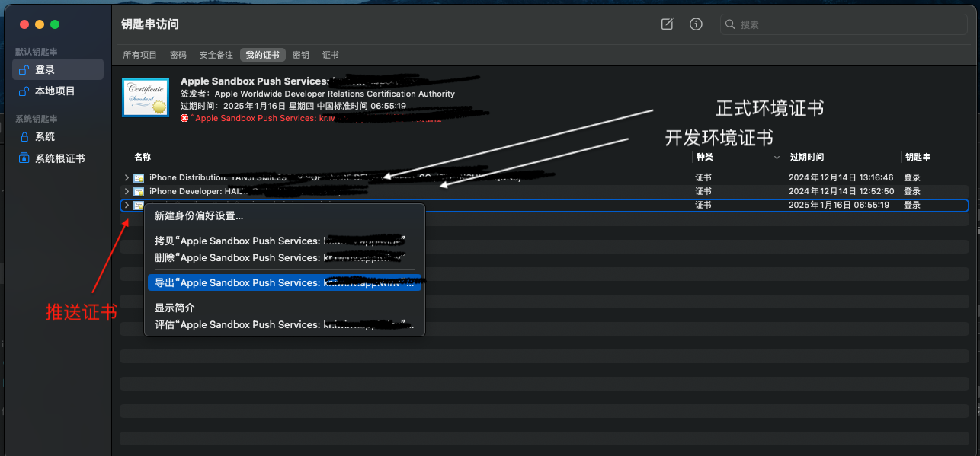Viewport: 980px width, 456px height.
Task: Click the expiry date 2024年12月14日 12:52:50
Action: click(841, 191)
